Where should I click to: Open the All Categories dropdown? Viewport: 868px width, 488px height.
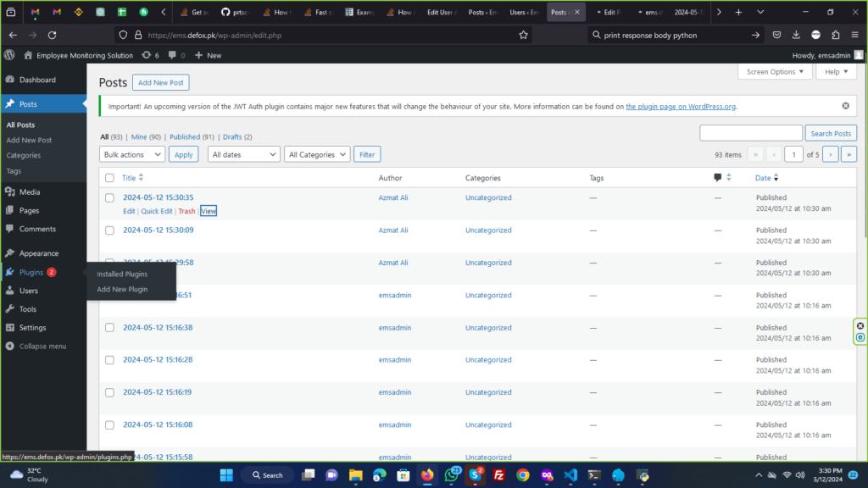tap(318, 154)
